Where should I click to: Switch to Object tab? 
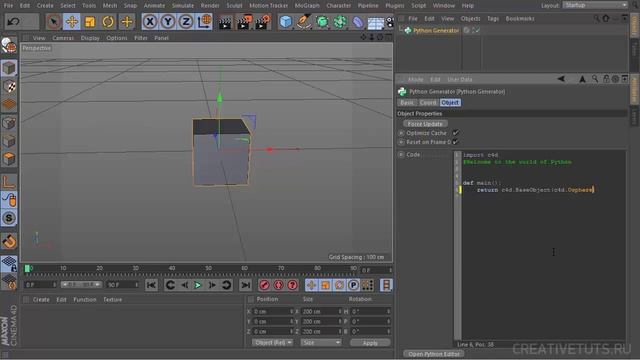click(x=450, y=103)
